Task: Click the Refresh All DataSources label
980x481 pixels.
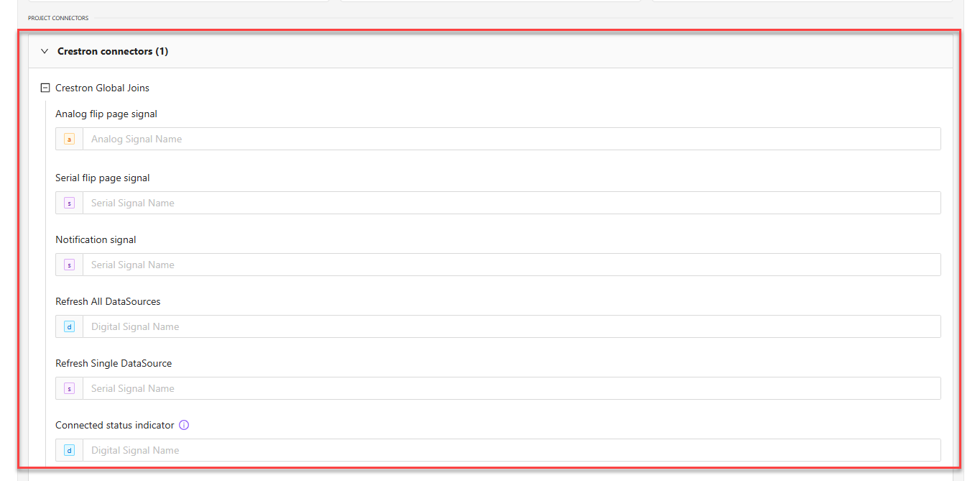Action: tap(108, 301)
